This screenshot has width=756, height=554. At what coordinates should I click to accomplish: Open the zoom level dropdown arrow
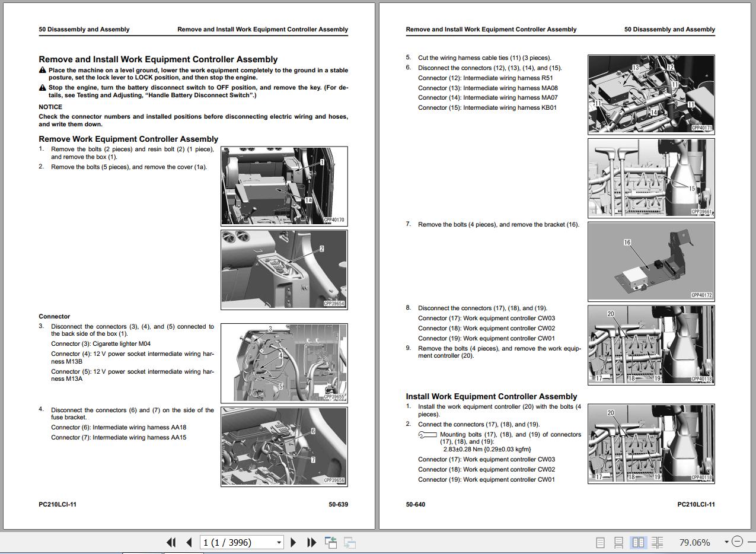(726, 542)
